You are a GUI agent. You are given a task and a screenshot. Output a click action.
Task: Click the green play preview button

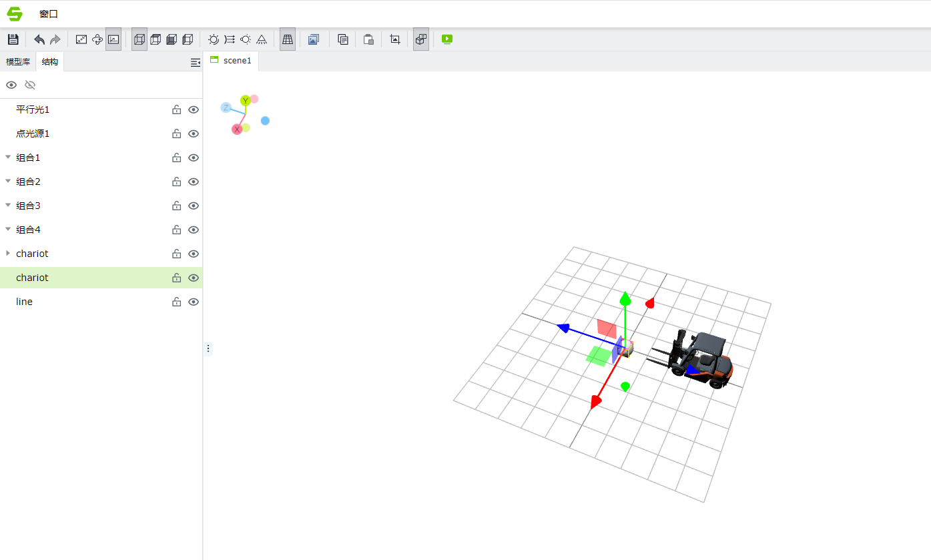(447, 39)
